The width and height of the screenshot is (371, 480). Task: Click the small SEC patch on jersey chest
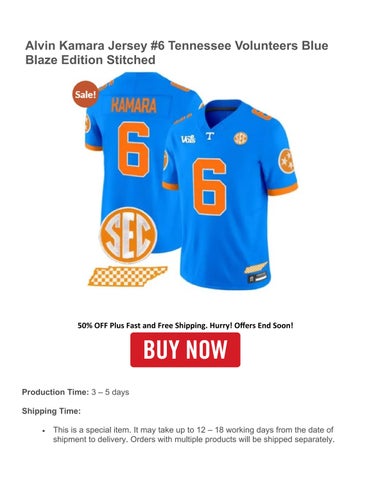pos(240,138)
